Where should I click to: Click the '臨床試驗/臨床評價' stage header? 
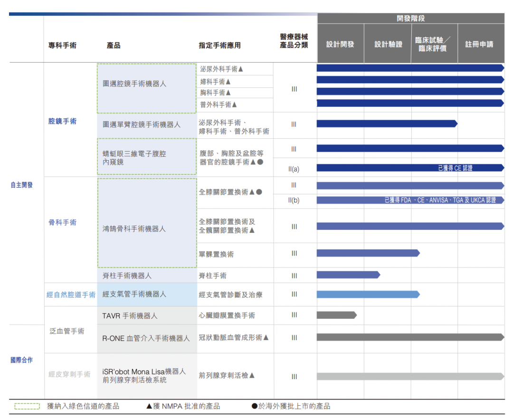435,44
